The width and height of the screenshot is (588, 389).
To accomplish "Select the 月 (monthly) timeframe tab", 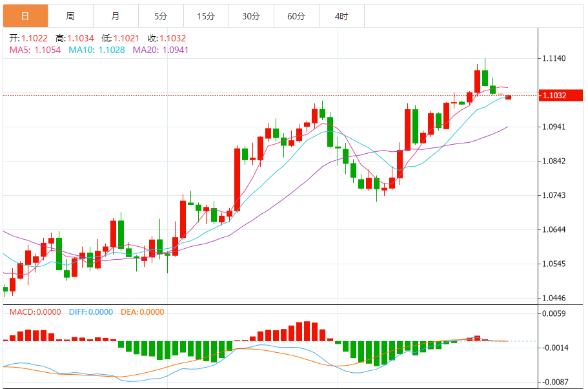I will (x=116, y=16).
